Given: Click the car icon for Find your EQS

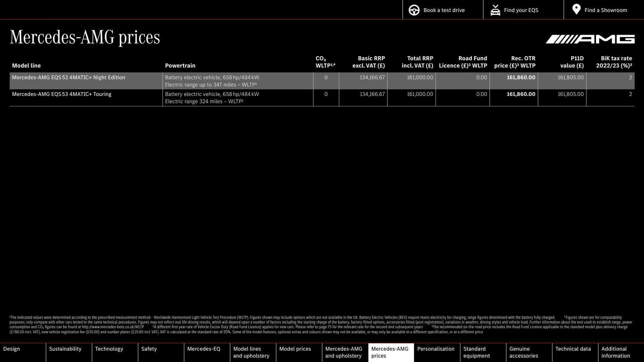Looking at the screenshot, I should pos(495,10).
